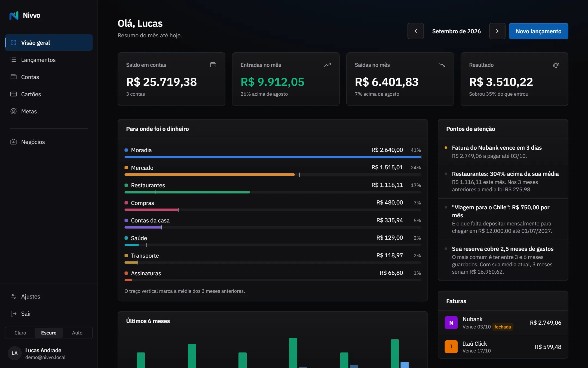Set theme mode to Auto
Screen dimensions: 588x368
[77, 333]
